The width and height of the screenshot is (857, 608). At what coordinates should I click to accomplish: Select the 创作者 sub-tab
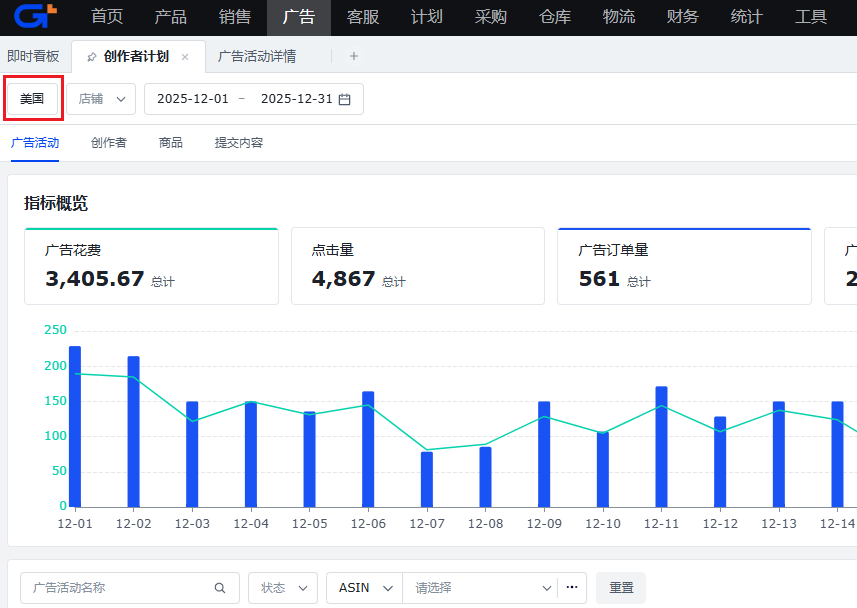[109, 143]
